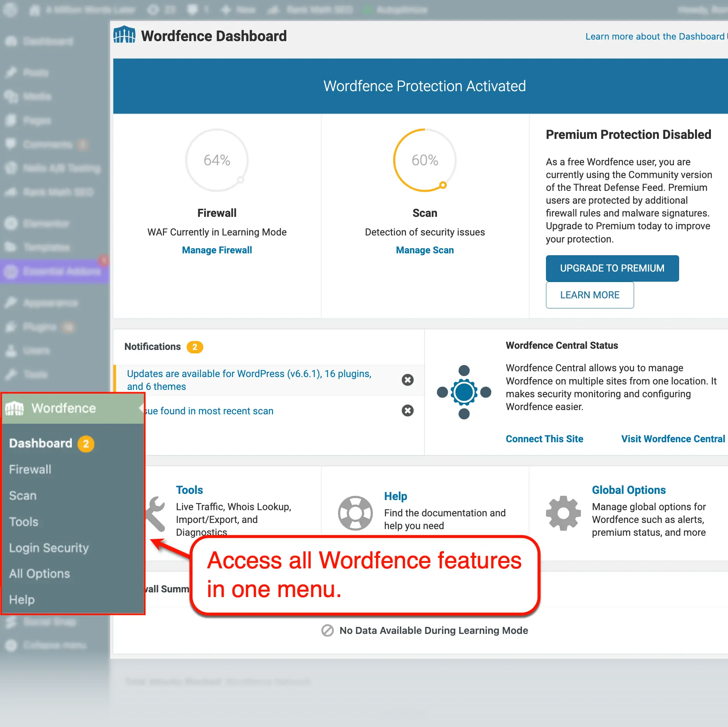The height and width of the screenshot is (727, 728).
Task: Open All Options from the Wordfence menu
Action: 39,574
